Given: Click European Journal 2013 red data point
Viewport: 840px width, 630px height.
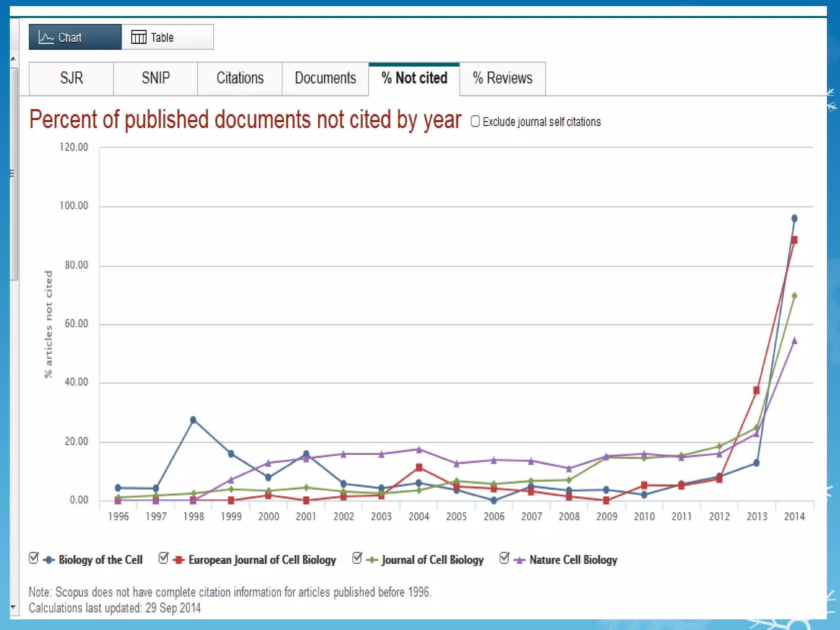Looking at the screenshot, I should tap(756, 390).
